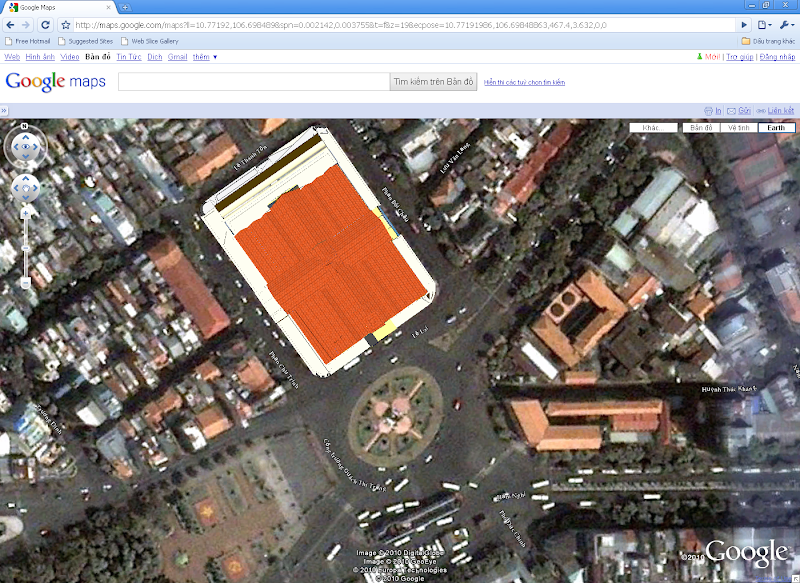
Task: Open the Chrome page menu icon
Action: click(764, 24)
